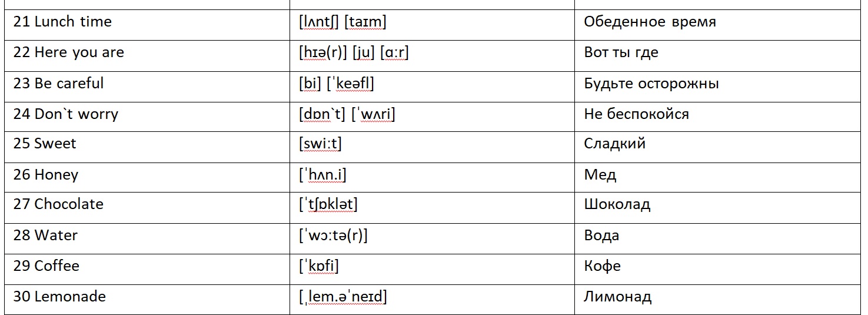Click the translation "Вот ты где"
868x315 pixels.
pos(621,53)
